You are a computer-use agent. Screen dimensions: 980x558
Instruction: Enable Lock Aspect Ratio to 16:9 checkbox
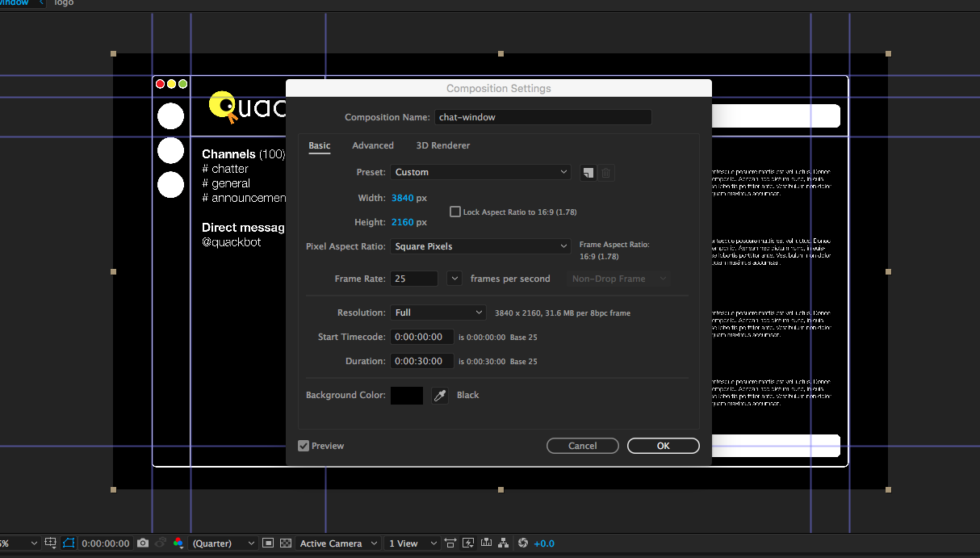[x=454, y=212]
